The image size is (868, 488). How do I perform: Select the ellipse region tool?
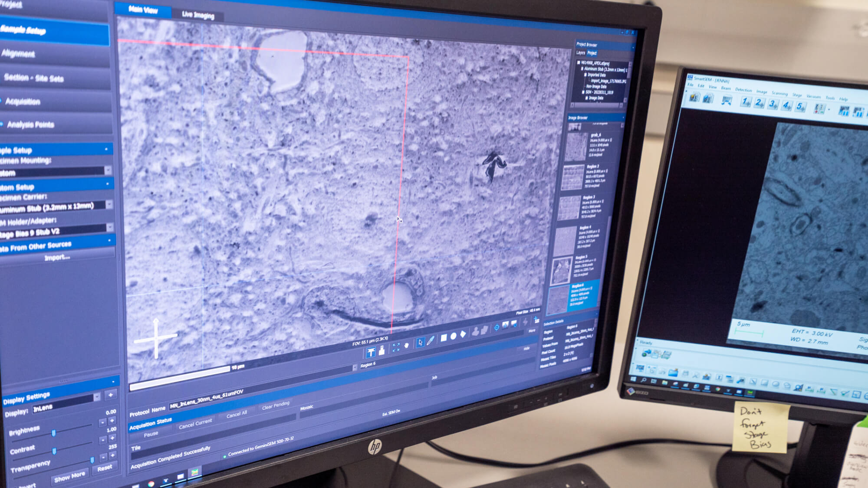[454, 337]
